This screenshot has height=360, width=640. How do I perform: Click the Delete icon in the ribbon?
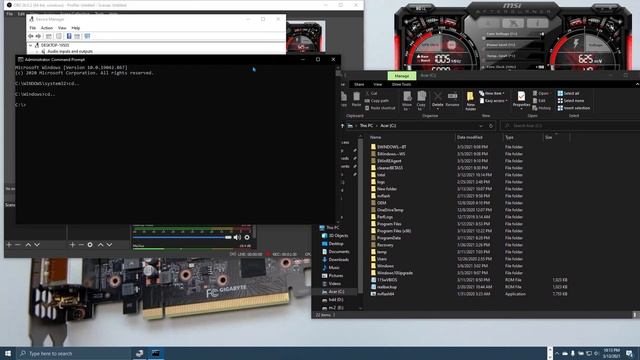[x=438, y=99]
